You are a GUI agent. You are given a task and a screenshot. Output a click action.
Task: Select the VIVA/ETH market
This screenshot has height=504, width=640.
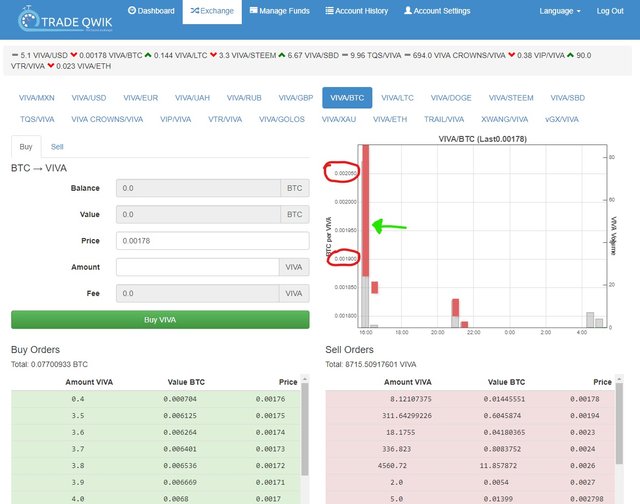390,119
